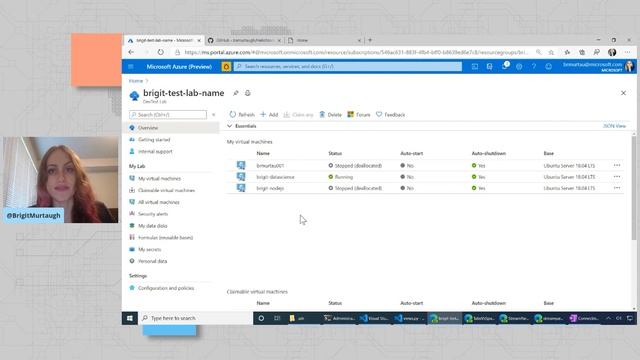Open the Azure help question mark
The height and width of the screenshot is (360, 640).
coord(534,67)
